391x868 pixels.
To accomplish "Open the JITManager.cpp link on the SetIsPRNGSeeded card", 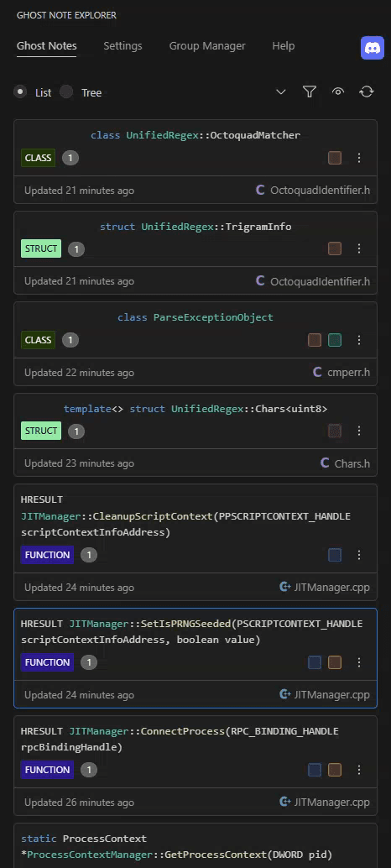I will pos(331,695).
